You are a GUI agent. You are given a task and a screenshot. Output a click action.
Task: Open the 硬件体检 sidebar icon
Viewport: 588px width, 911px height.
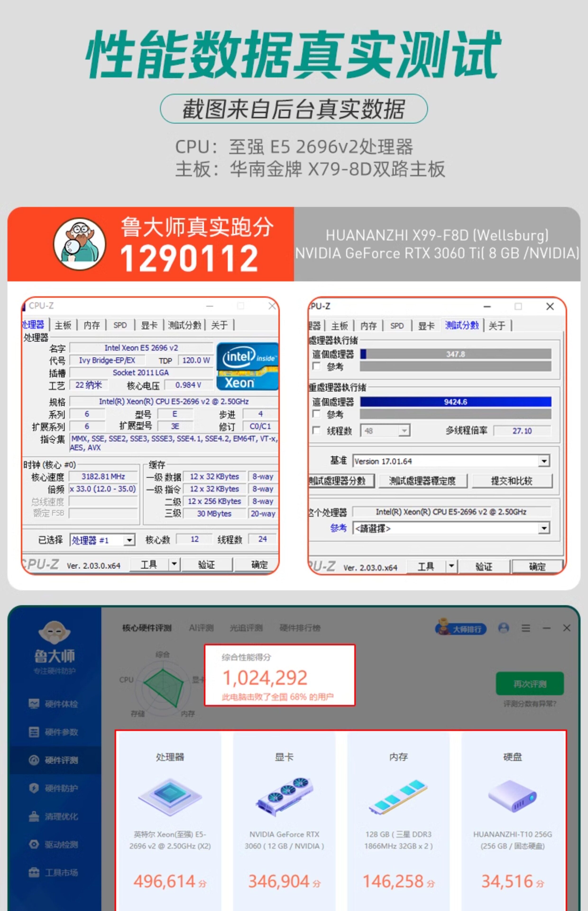[34, 704]
